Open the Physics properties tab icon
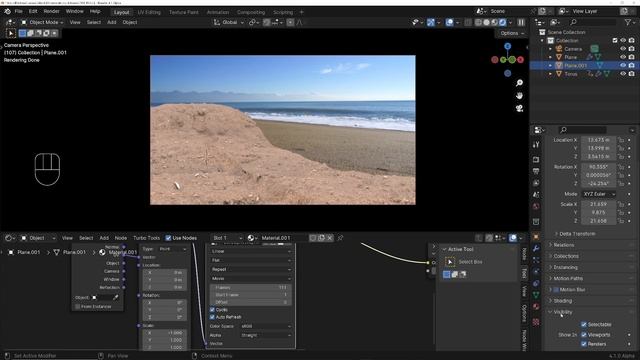The height and width of the screenshot is (360, 640). tap(536, 271)
